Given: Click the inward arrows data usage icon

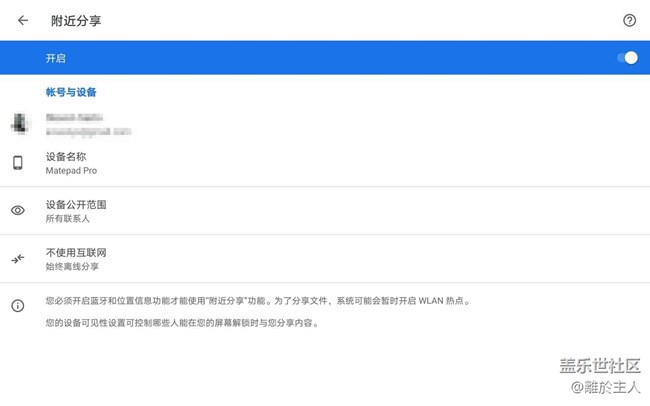Looking at the screenshot, I should [x=18, y=259].
